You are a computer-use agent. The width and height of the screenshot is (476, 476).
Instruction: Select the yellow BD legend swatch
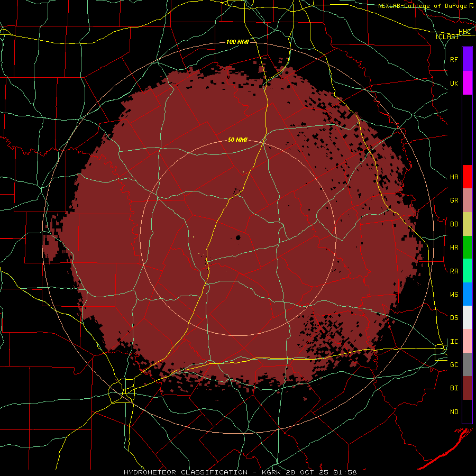pyautogui.click(x=467, y=224)
